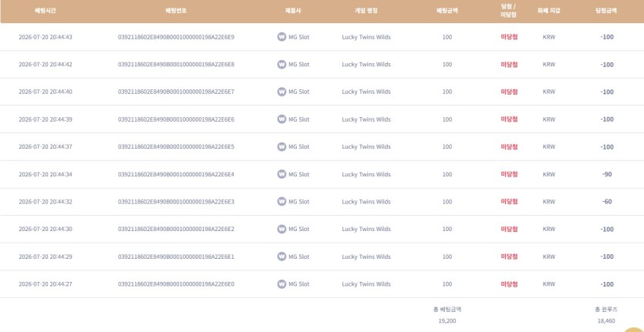This screenshot has height=332, width=644.
Task: Click the 베팅시간 column header
Action: [46, 11]
